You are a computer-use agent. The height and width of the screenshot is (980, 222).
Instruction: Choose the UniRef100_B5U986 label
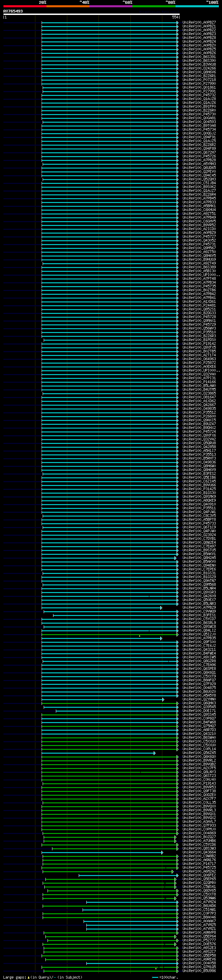tap(199, 971)
